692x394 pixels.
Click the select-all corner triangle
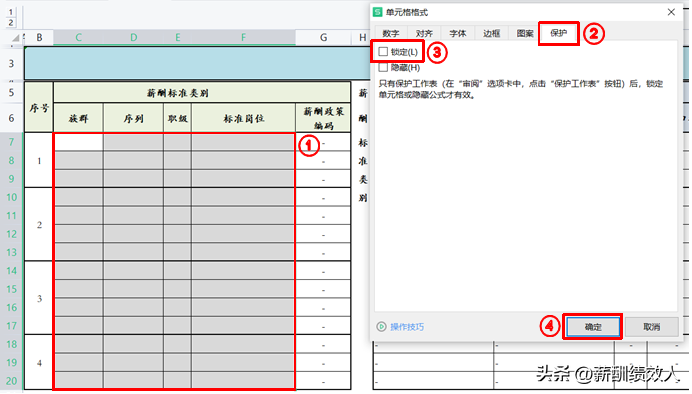click(x=16, y=38)
